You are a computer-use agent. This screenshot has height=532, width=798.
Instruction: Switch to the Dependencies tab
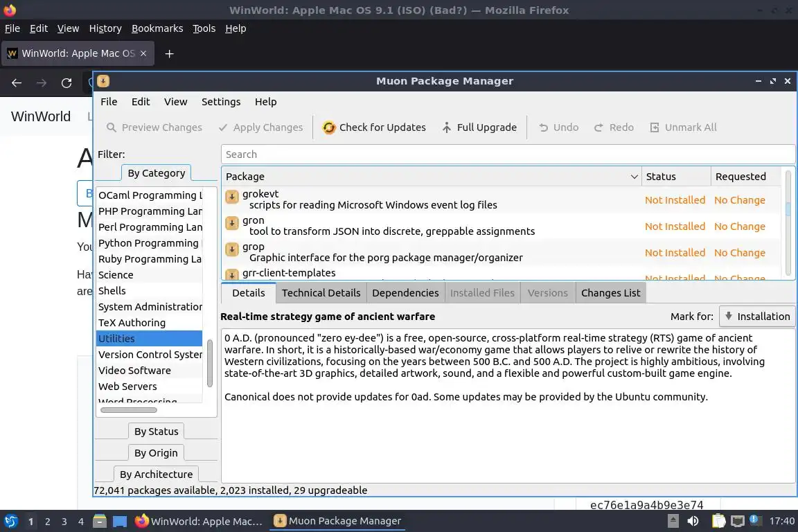point(405,293)
